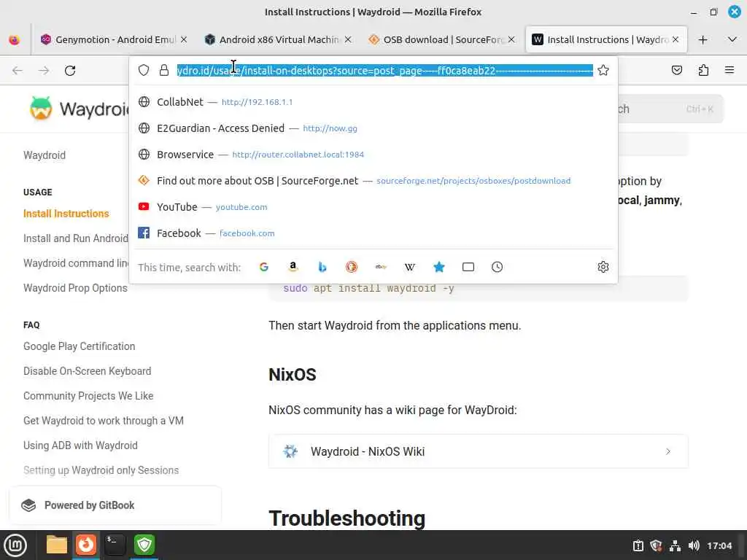Open Files from taskbar

tap(57, 545)
